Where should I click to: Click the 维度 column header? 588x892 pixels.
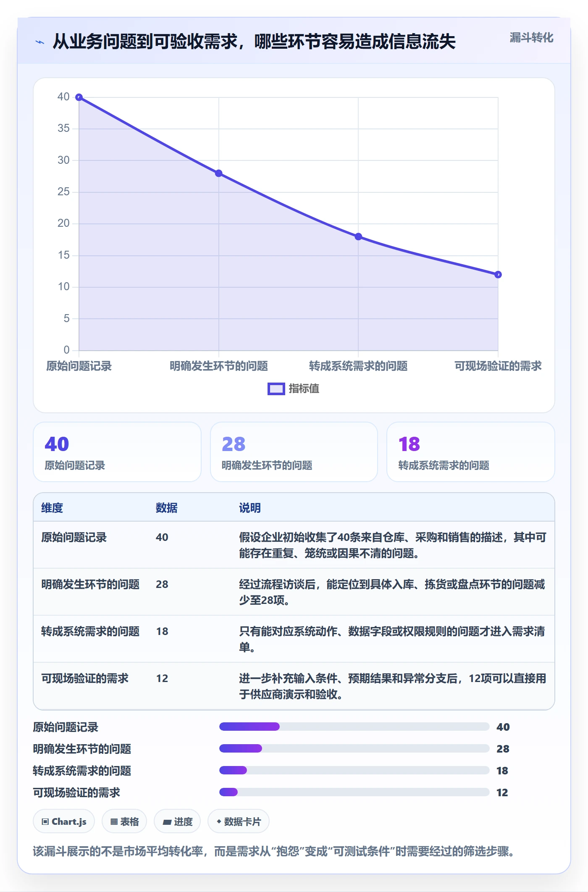tap(52, 508)
